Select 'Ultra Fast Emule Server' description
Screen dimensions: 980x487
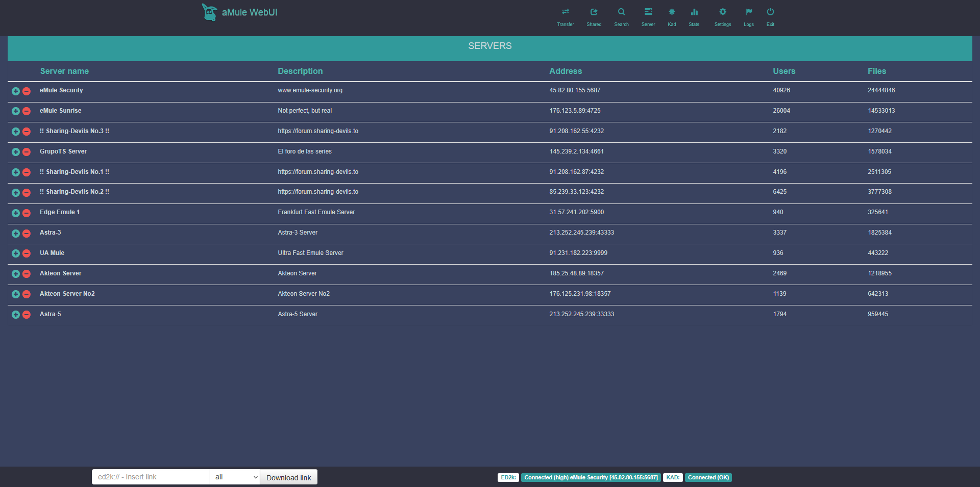pos(310,253)
